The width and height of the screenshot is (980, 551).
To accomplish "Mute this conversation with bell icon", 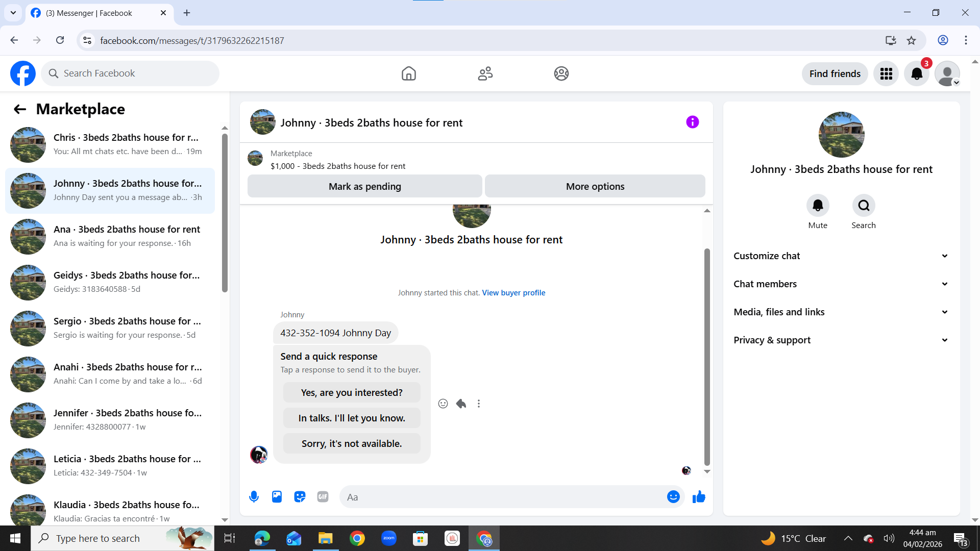I will point(818,206).
